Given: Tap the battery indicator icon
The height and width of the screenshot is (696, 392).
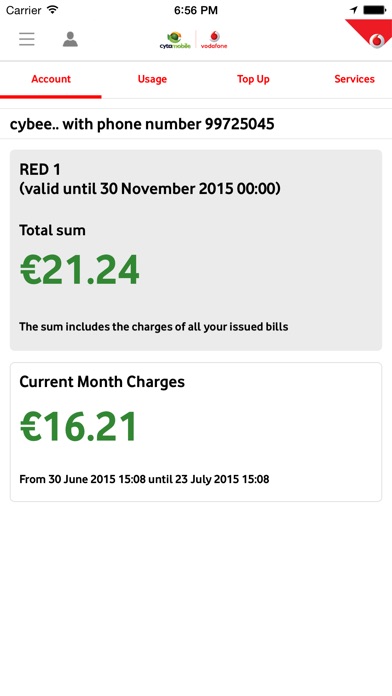Looking at the screenshot, I should click(375, 10).
